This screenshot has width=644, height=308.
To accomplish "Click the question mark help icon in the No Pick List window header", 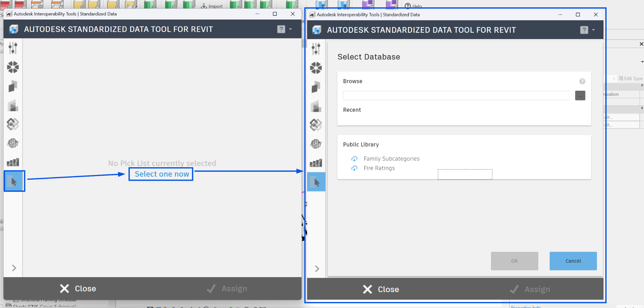I will (x=281, y=29).
